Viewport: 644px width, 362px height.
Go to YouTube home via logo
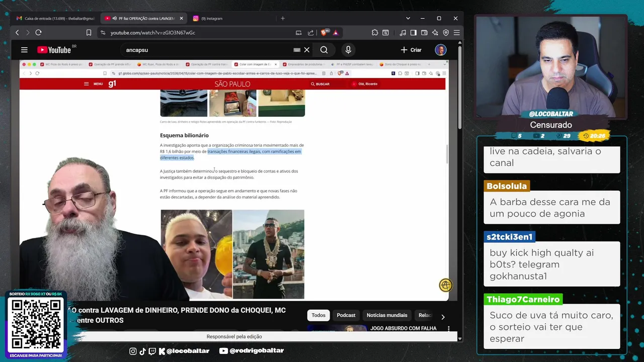[54, 50]
